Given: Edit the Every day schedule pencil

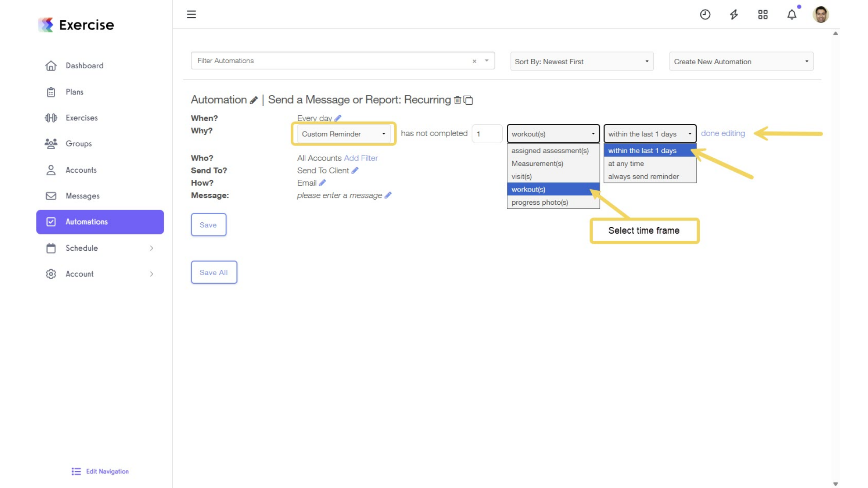Looking at the screenshot, I should (x=338, y=118).
